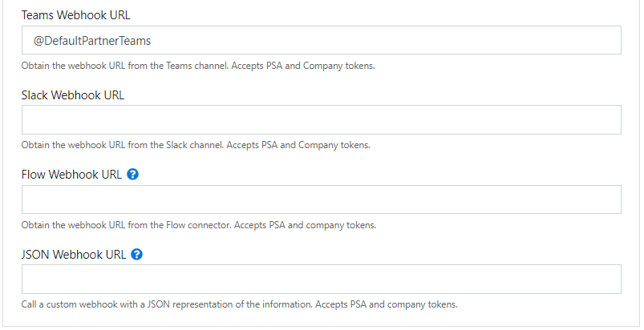
Task: Click 'Accepts PSA and company tokens' under Flow
Action: [x=306, y=225]
